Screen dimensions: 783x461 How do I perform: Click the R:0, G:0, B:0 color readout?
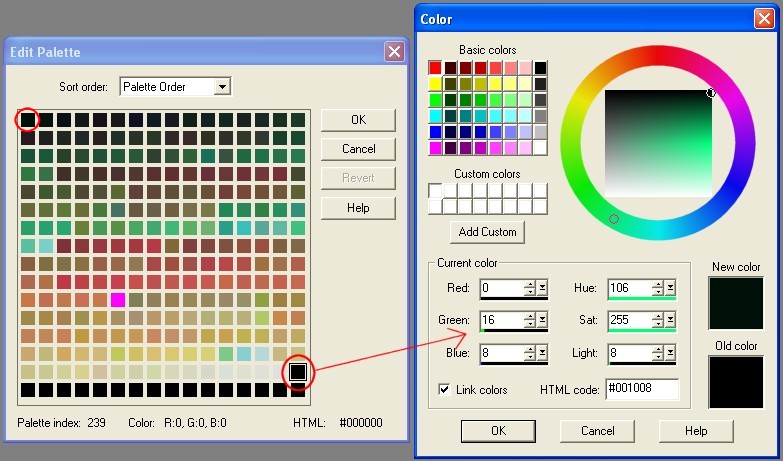coord(195,423)
